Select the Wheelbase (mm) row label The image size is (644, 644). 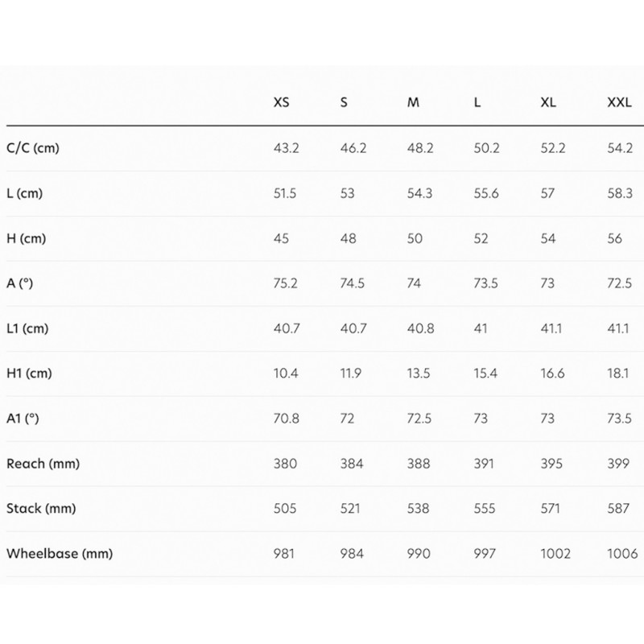coord(60,554)
